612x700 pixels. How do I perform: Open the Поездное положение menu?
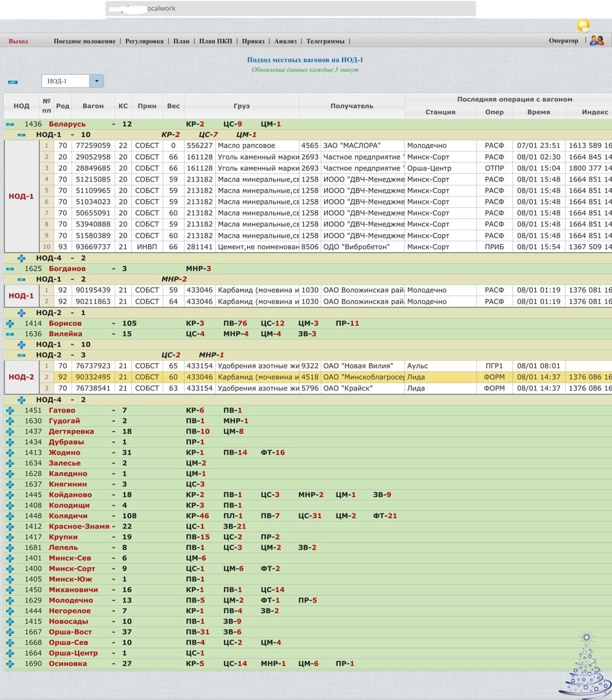(x=84, y=41)
